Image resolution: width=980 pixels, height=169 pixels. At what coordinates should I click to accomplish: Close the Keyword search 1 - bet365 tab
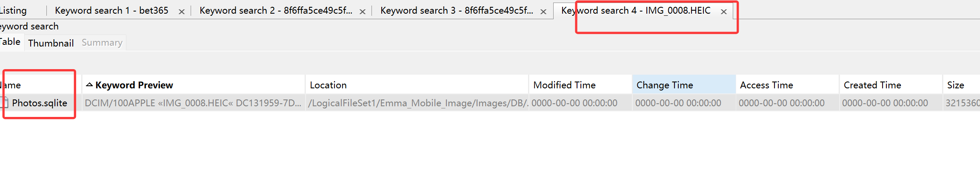tap(182, 12)
